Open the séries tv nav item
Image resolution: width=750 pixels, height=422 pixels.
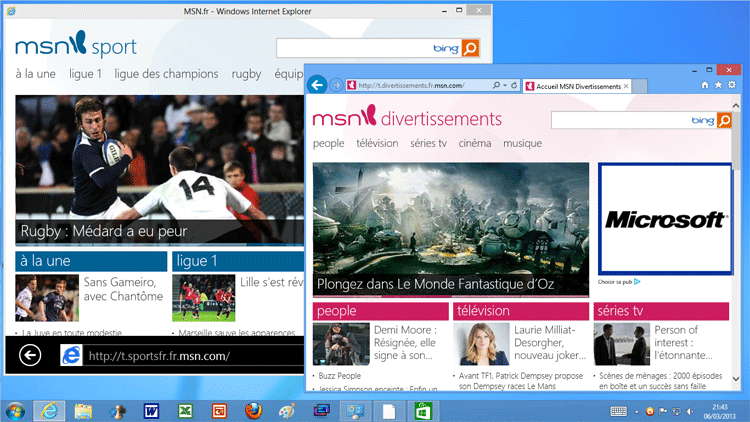428,143
